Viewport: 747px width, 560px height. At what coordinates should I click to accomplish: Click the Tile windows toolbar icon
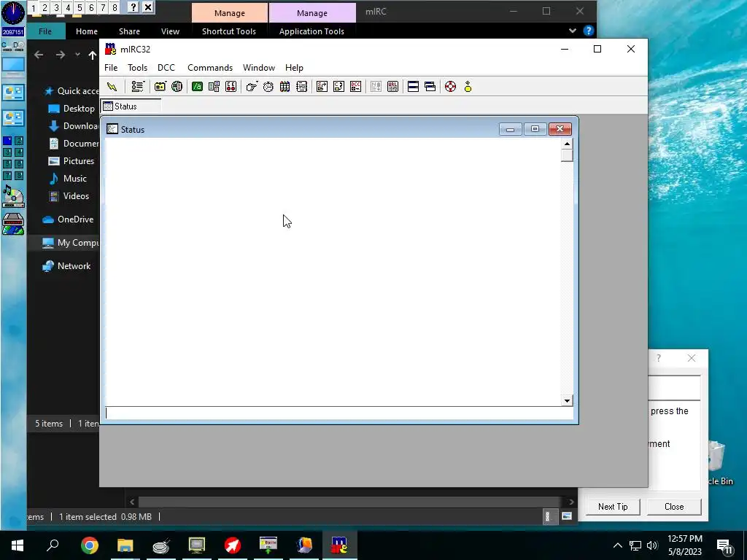pyautogui.click(x=413, y=87)
